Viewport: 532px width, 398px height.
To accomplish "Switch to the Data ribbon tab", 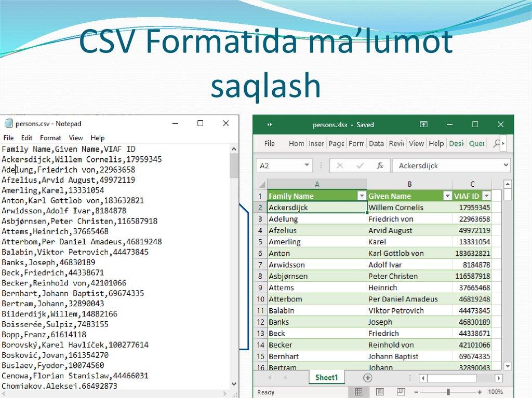I will coord(376,143).
